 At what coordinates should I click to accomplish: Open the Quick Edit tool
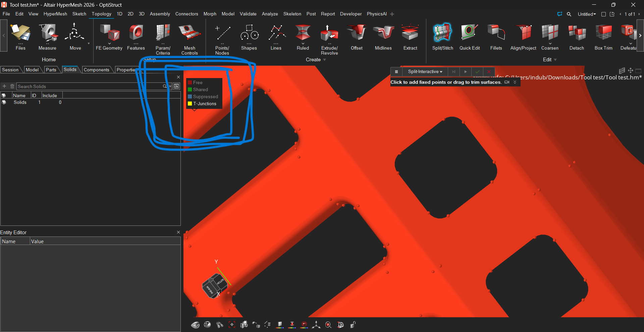[470, 37]
